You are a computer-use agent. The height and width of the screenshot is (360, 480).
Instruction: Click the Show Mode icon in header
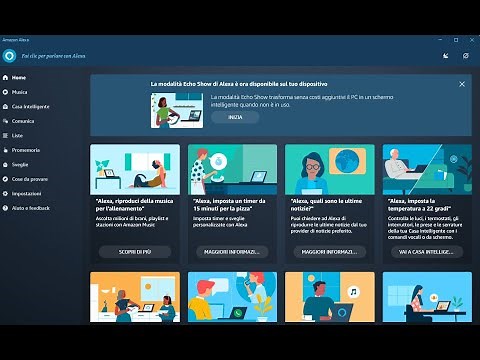[x=446, y=56]
